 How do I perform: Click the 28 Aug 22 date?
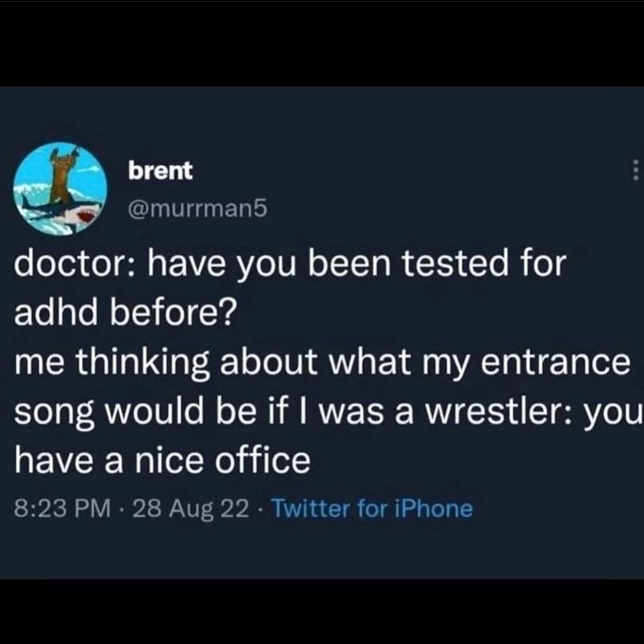[191, 509]
